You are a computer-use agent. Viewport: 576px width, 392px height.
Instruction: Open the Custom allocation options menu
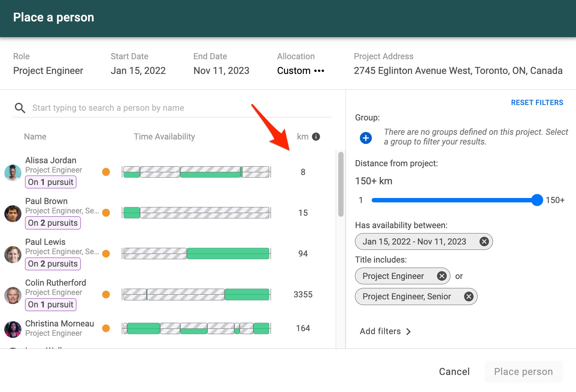click(319, 71)
